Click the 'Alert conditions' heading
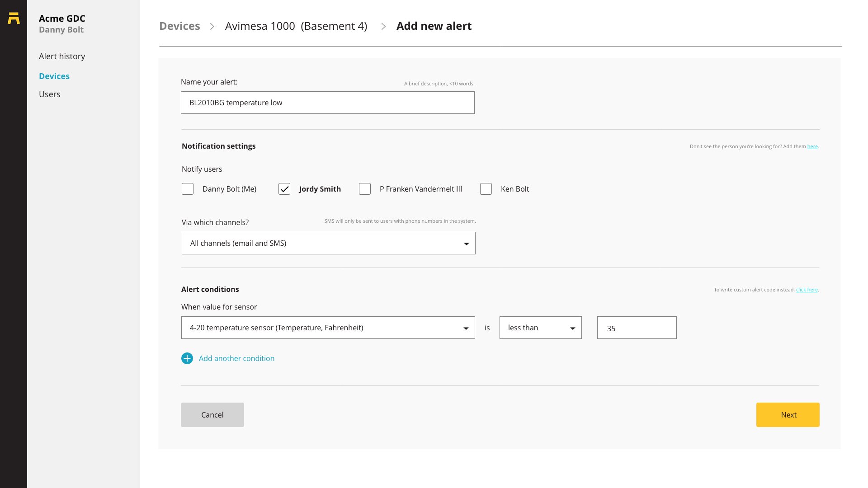The width and height of the screenshot is (868, 488). pyautogui.click(x=210, y=289)
